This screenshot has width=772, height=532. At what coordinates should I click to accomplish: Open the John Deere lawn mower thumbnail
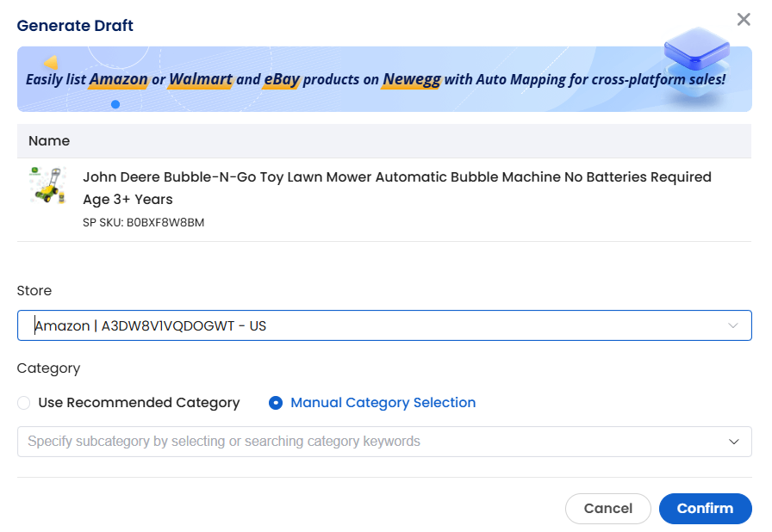click(47, 185)
